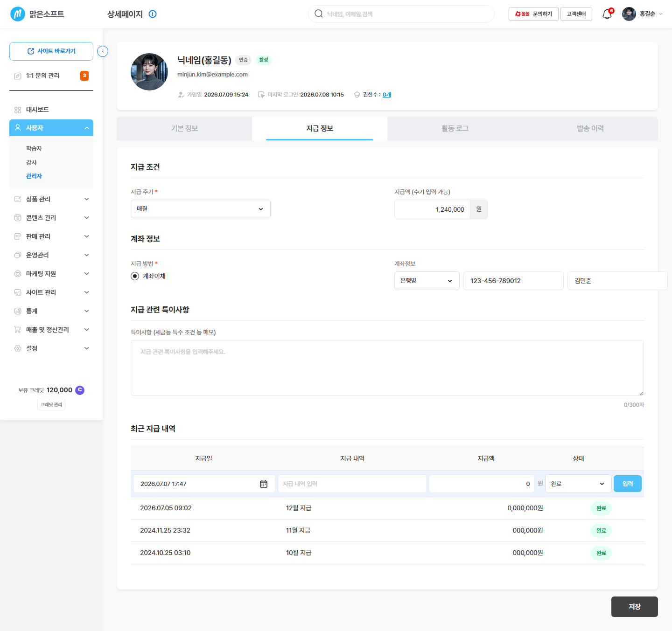The image size is (672, 631).
Task: Open the 지급 주기 매월 dropdown
Action: [201, 209]
